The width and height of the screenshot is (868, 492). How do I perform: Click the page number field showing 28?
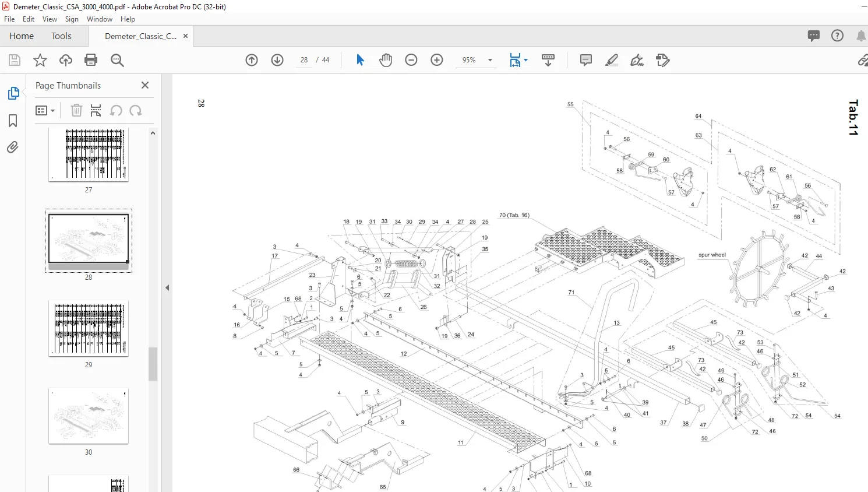[x=304, y=60]
